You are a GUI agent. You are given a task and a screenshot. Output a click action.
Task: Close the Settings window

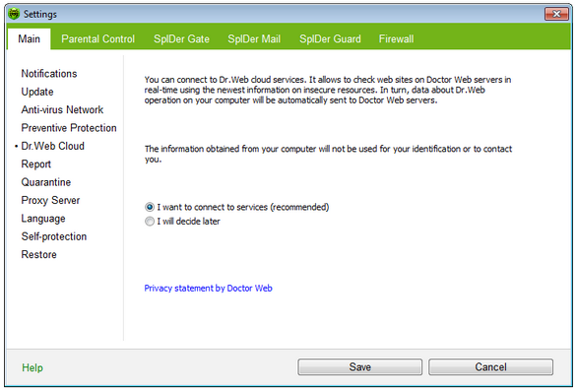click(x=556, y=14)
